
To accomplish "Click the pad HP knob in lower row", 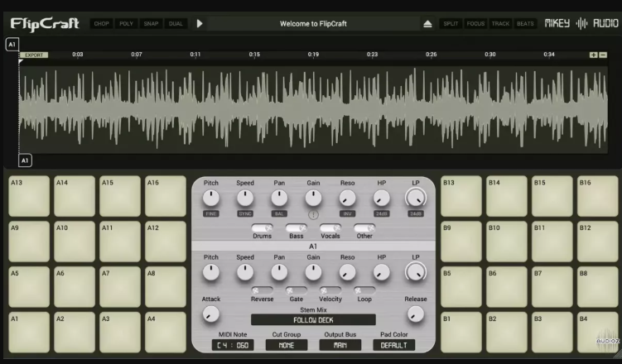I will (382, 272).
